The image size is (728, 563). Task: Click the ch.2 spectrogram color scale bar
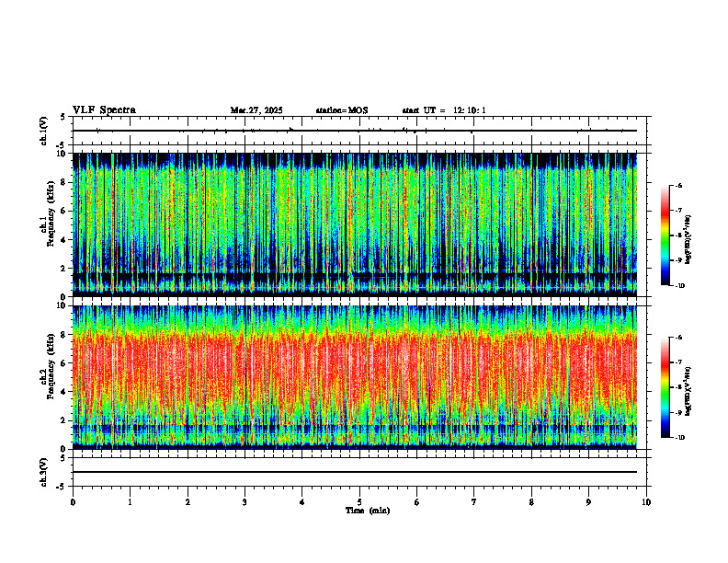[x=665, y=387]
